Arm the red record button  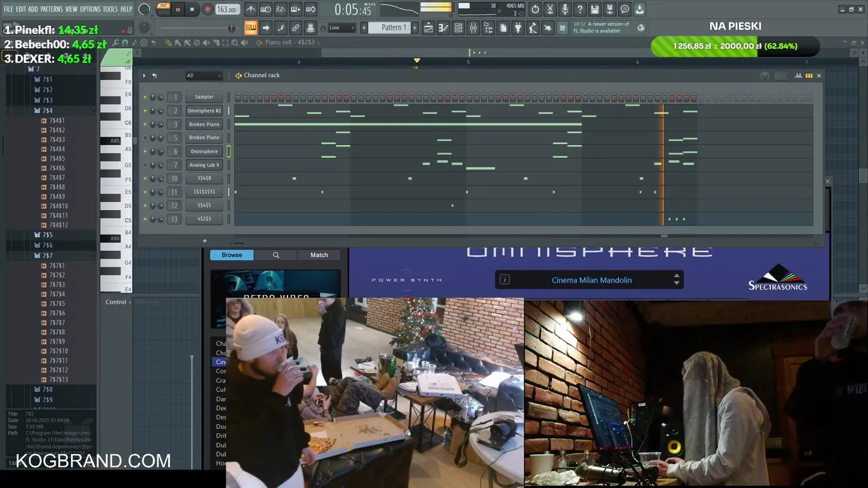coord(208,9)
